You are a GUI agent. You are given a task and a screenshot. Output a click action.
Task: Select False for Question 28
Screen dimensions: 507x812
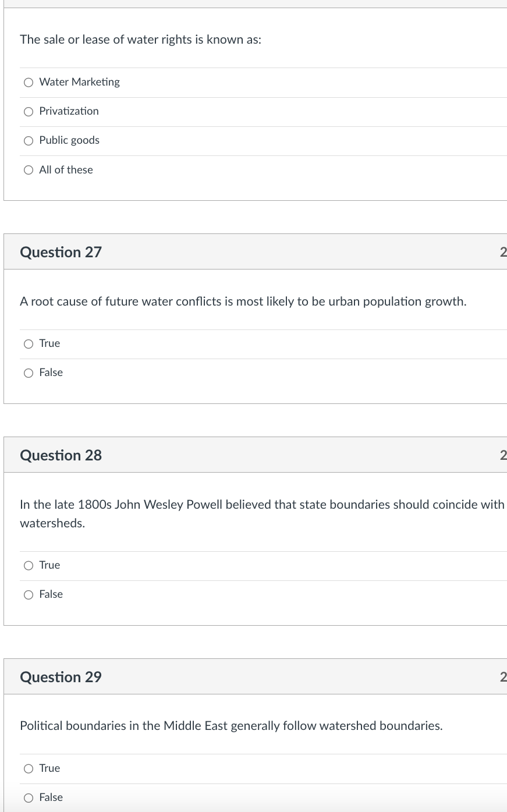tap(29, 595)
